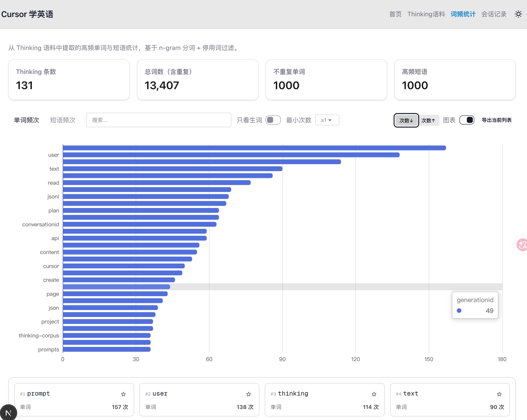Click the highlighted generationid bar
Screen dimensions: 527x420
[116, 287]
